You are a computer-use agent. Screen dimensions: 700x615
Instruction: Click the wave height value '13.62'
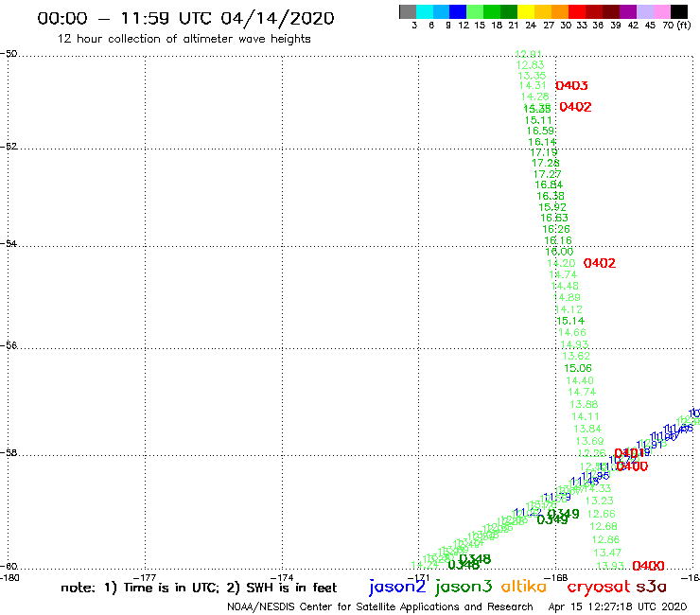point(576,356)
